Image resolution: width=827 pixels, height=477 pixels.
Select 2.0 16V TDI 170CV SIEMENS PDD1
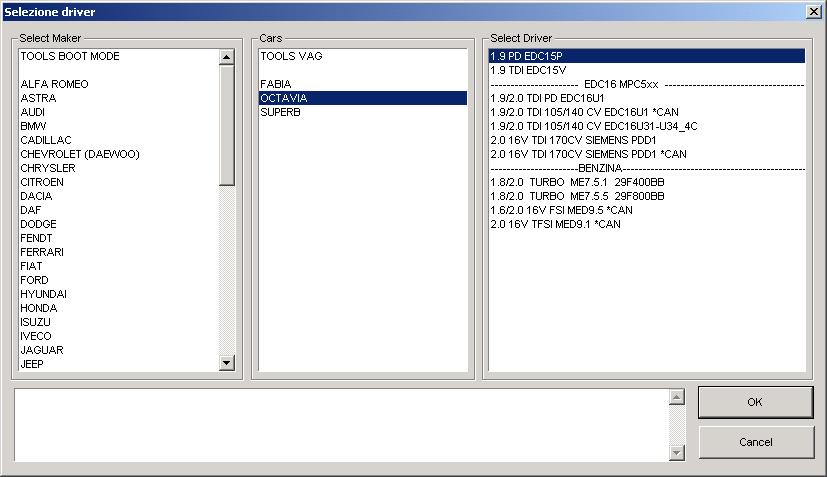(x=647, y=140)
